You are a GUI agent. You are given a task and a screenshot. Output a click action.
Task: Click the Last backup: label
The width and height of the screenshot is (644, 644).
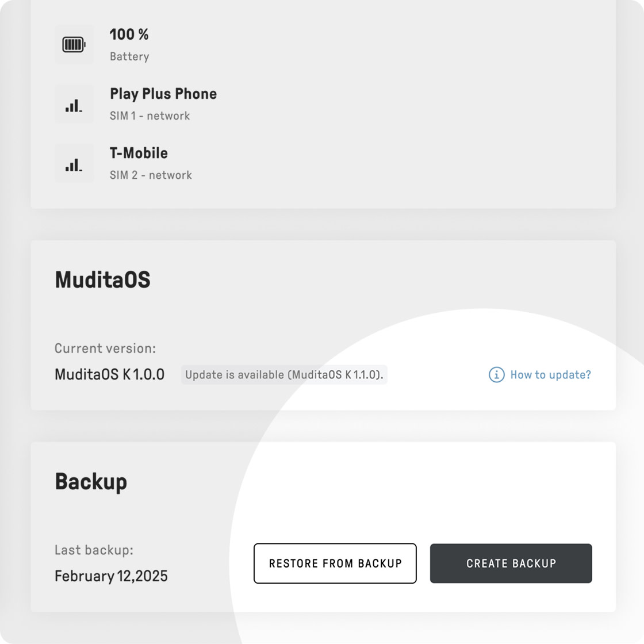tap(94, 550)
